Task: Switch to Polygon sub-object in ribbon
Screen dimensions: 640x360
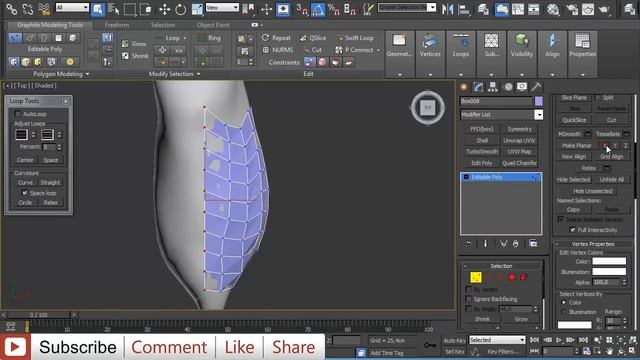Action: [58, 38]
